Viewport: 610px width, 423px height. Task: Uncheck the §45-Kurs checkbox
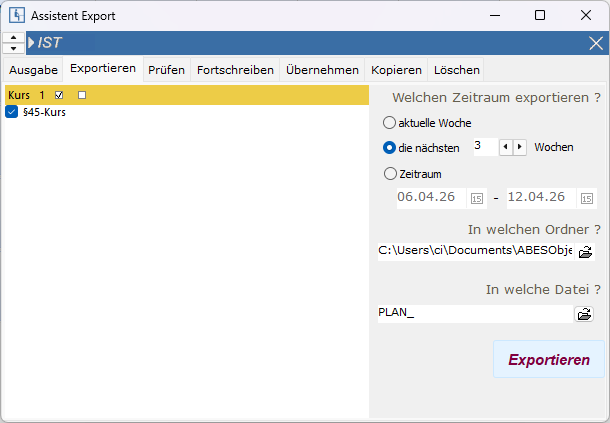click(x=12, y=113)
